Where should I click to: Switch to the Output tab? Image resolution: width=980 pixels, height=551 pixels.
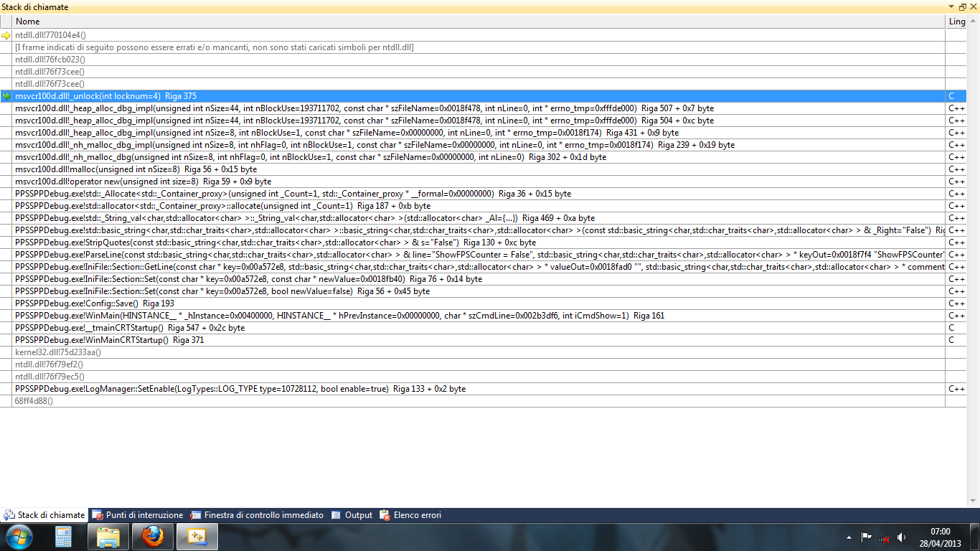pyautogui.click(x=352, y=515)
